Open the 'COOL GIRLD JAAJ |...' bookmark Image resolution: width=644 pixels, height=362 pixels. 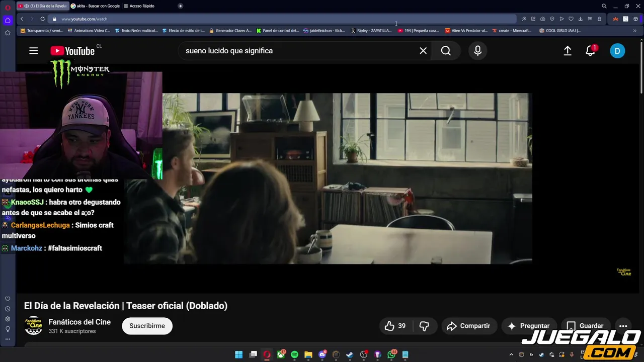tap(559, 31)
